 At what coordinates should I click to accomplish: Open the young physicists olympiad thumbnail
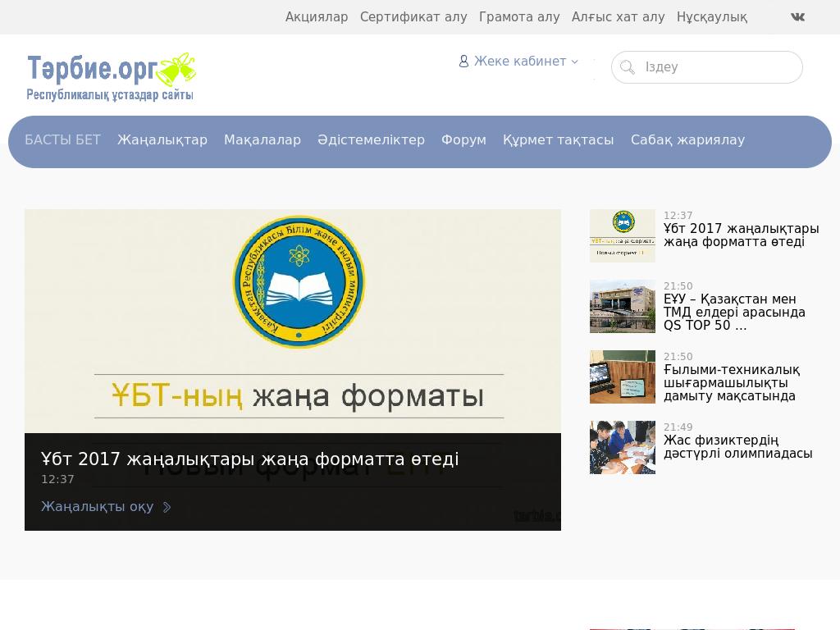623,447
